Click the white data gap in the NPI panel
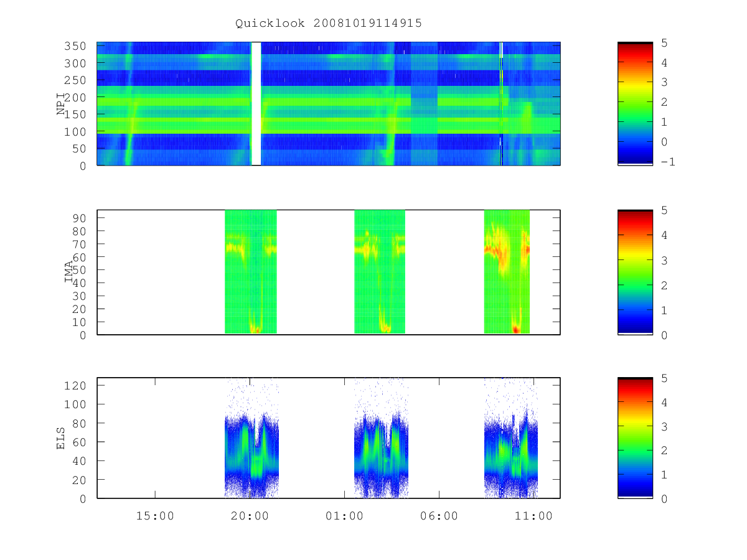747x560 pixels. tap(256, 103)
